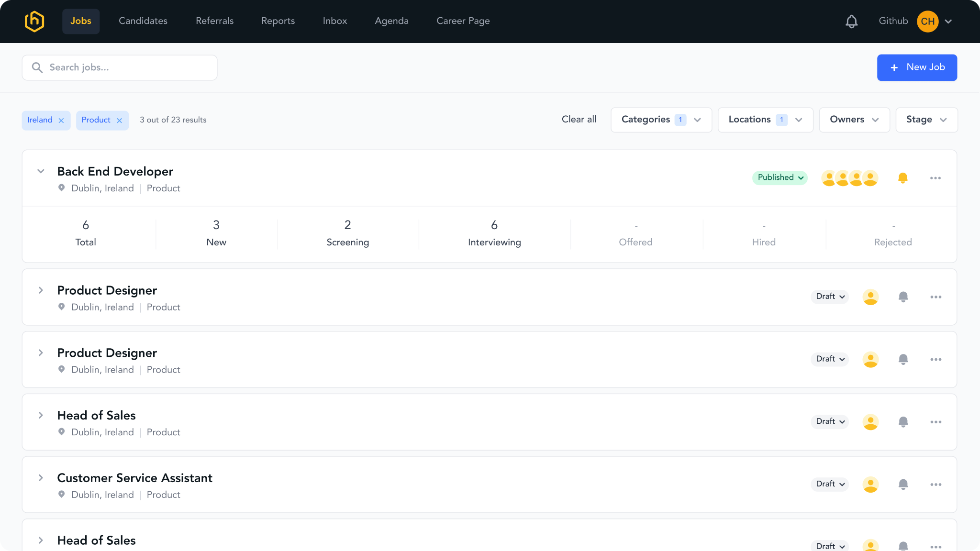Viewport: 980px width, 551px height.
Task: Expand the Customer Service Assistant row
Action: point(41,478)
